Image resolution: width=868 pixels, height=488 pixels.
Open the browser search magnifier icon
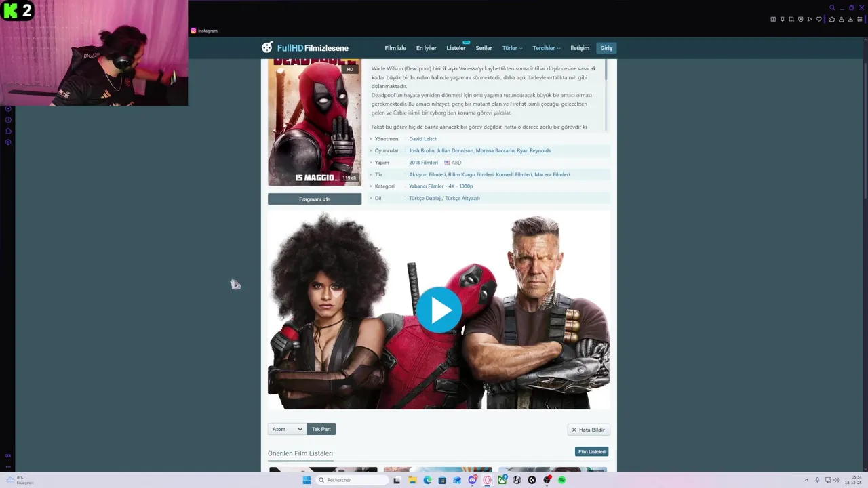[832, 7]
